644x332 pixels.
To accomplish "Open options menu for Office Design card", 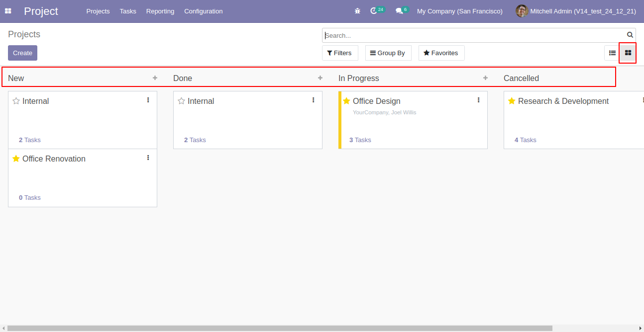I will pyautogui.click(x=478, y=100).
